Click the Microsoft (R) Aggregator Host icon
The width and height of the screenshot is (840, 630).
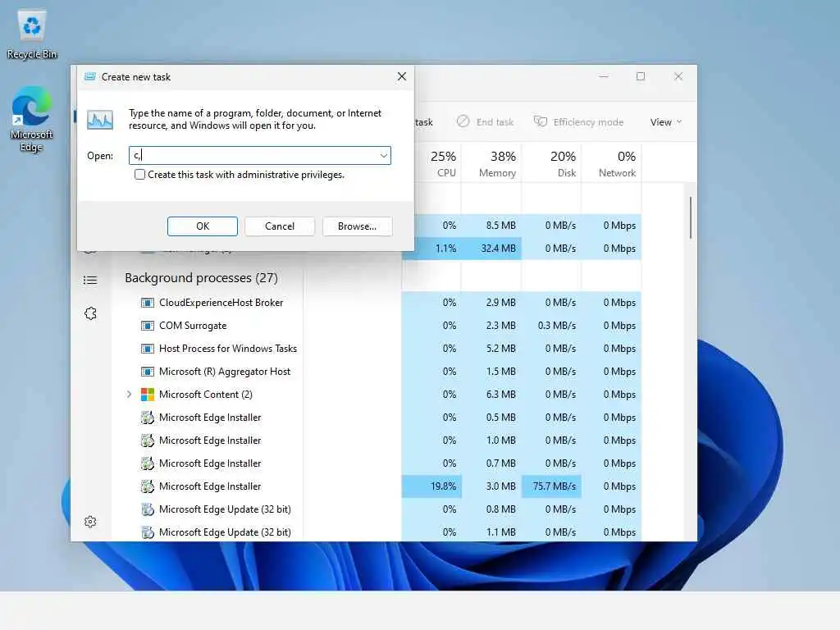[148, 372]
